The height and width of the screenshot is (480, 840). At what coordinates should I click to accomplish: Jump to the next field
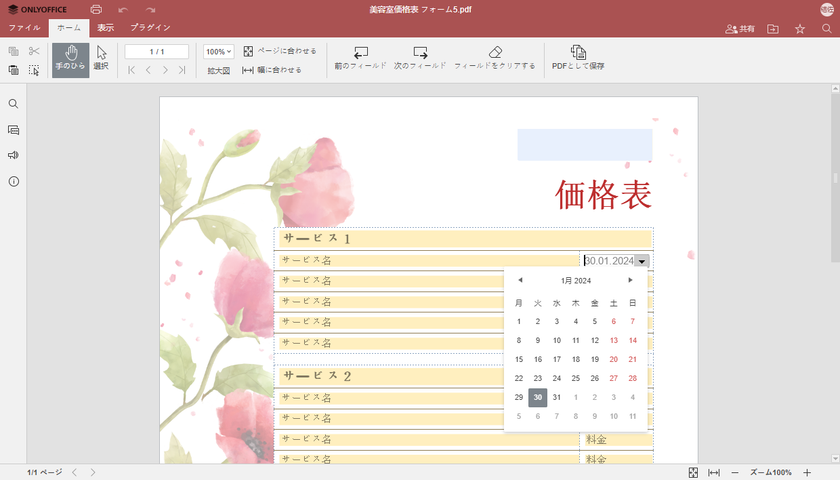(420, 52)
